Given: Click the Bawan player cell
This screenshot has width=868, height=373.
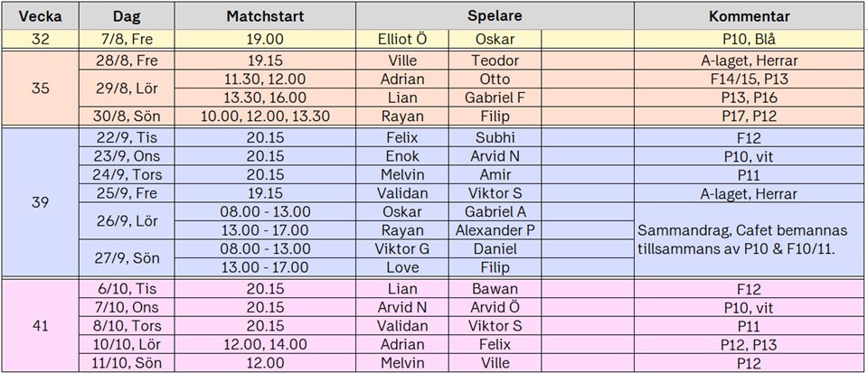Looking at the screenshot, I should [495, 288].
